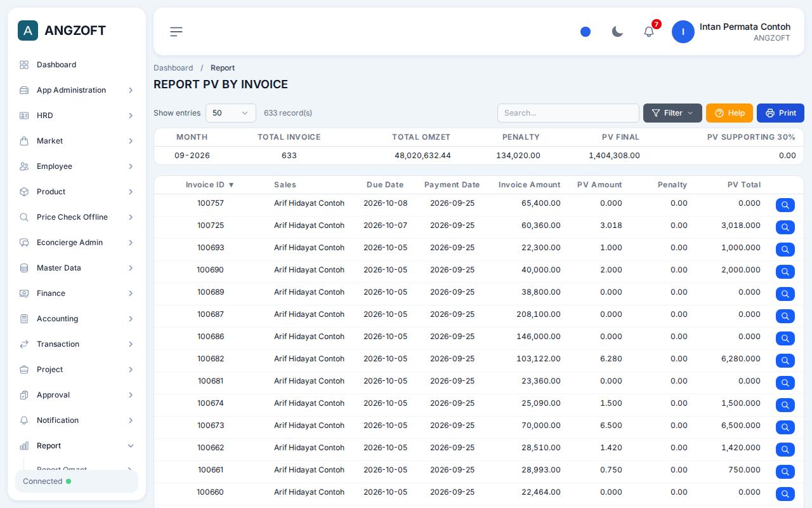Click Total Omzet value 48,020,632.44
The width and height of the screenshot is (812, 508).
(x=422, y=156)
